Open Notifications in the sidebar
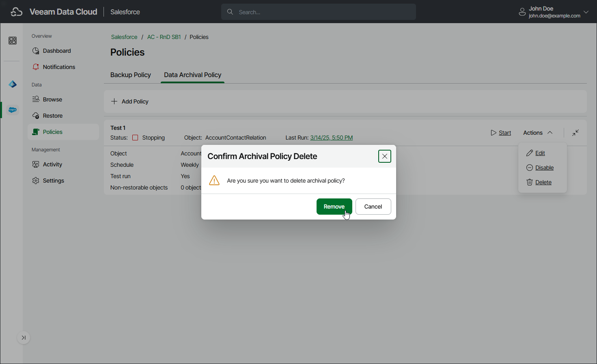Image resolution: width=597 pixels, height=364 pixels. [63, 67]
